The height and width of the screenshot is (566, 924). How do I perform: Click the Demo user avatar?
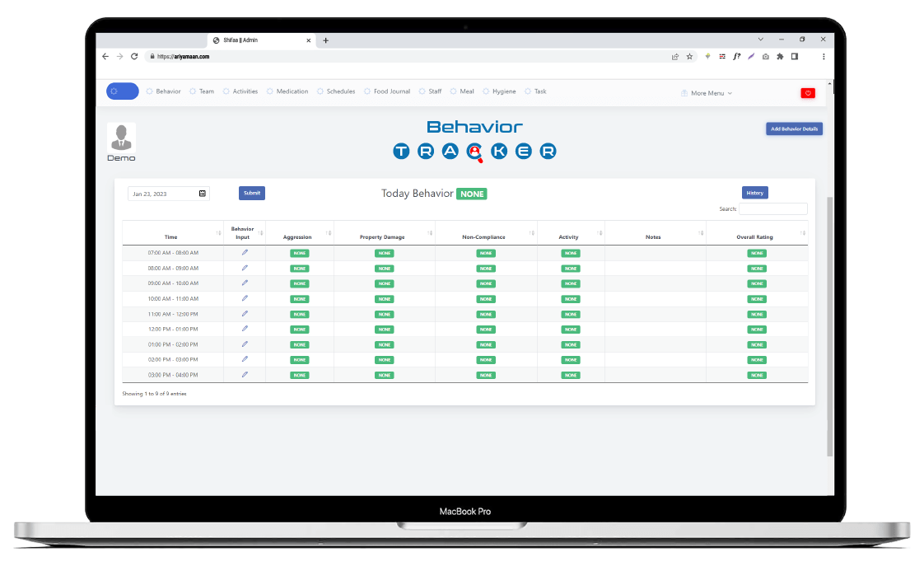pos(121,137)
